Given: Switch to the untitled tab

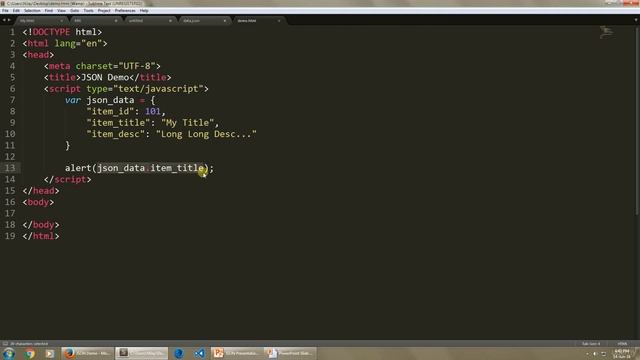Looking at the screenshot, I should click(149, 20).
